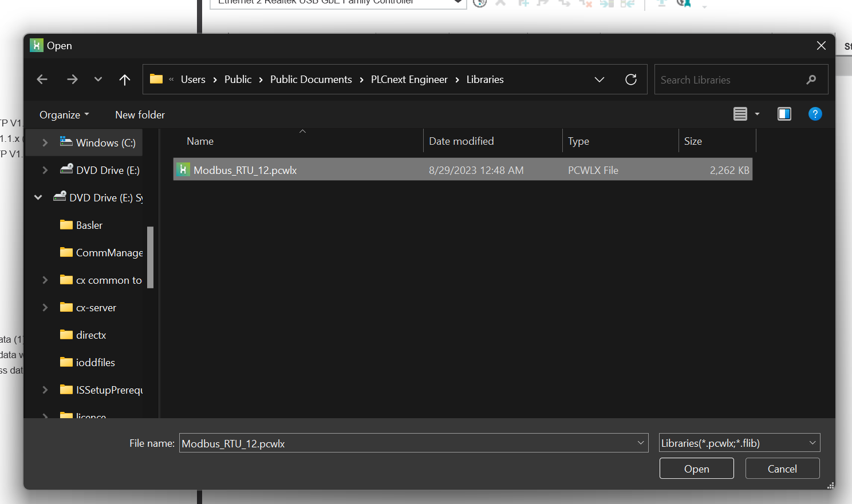This screenshot has width=852, height=504.
Task: Expand address bar previous locations
Action: 599,80
